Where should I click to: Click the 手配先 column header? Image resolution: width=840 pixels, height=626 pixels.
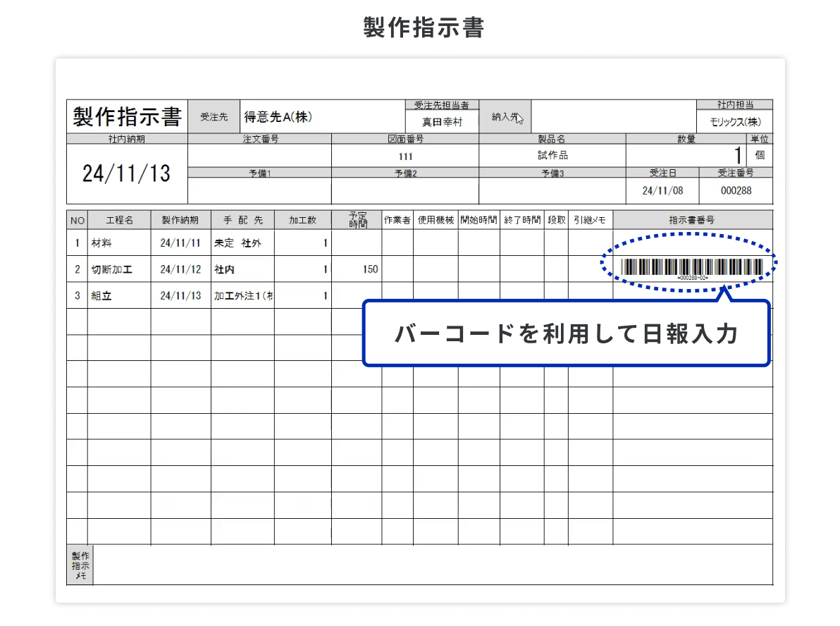(x=242, y=220)
